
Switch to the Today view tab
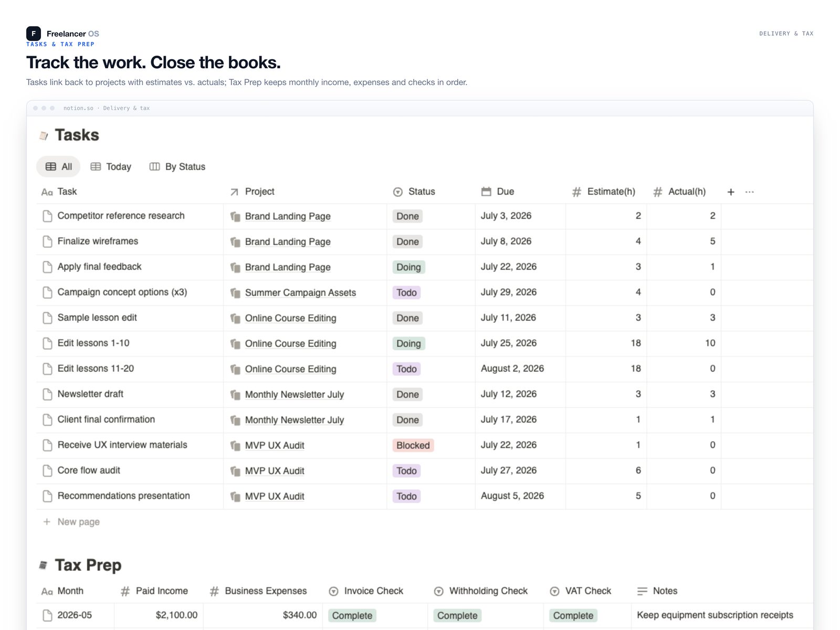[x=111, y=167]
